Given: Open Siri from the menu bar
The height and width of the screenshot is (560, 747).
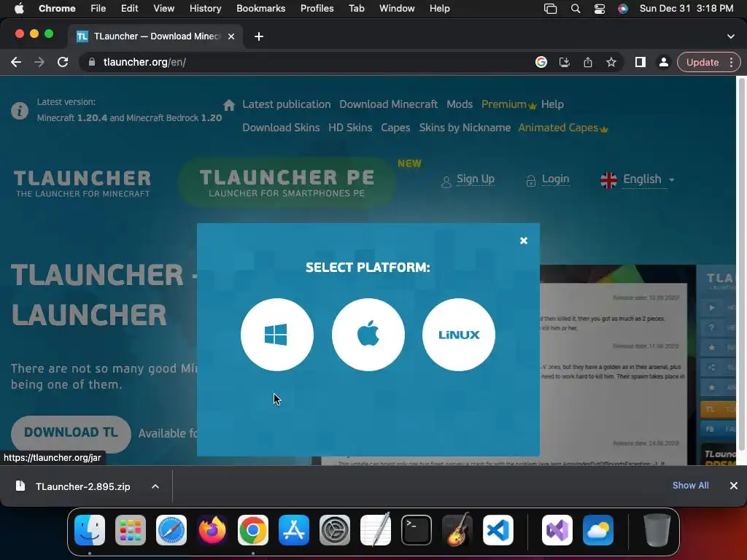Looking at the screenshot, I should [x=623, y=9].
